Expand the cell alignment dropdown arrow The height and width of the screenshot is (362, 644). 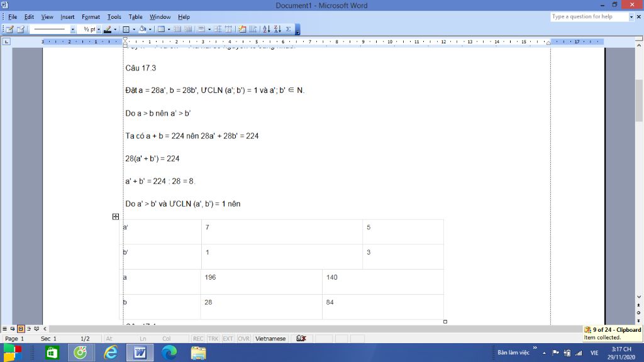tap(209, 29)
